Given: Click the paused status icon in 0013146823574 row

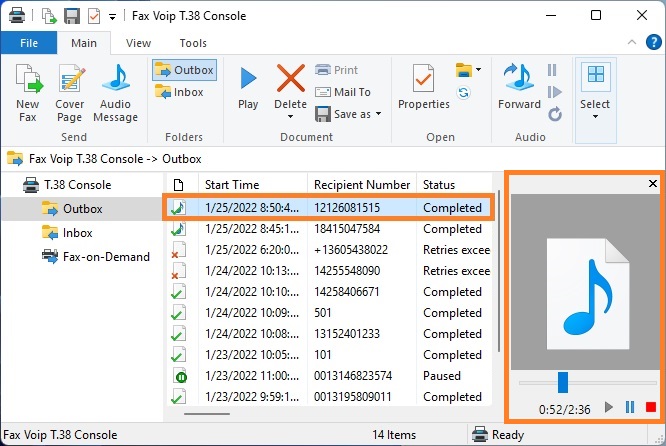Looking at the screenshot, I should click(180, 376).
